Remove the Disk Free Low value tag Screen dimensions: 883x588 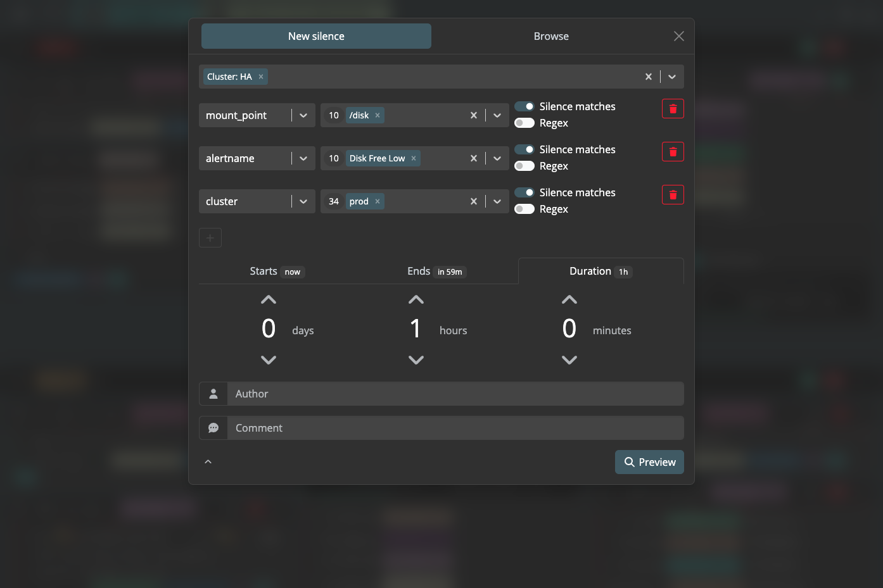[414, 158]
